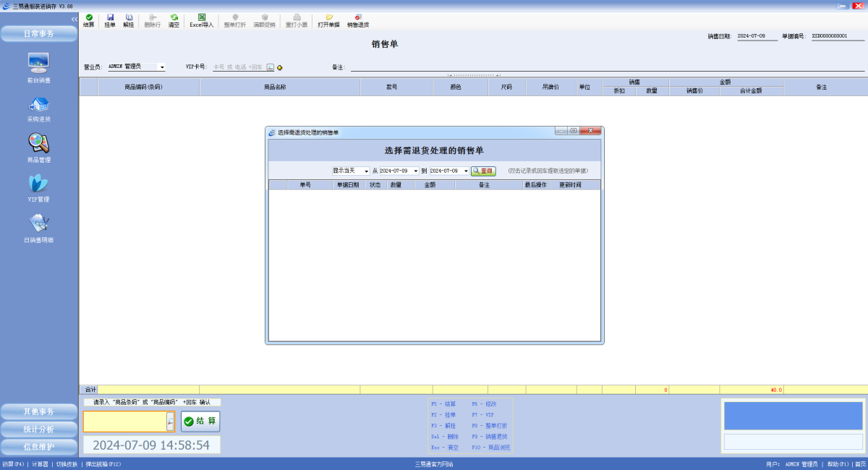Expand the 从 start date picker
The width and height of the screenshot is (868, 470).
pos(415,171)
